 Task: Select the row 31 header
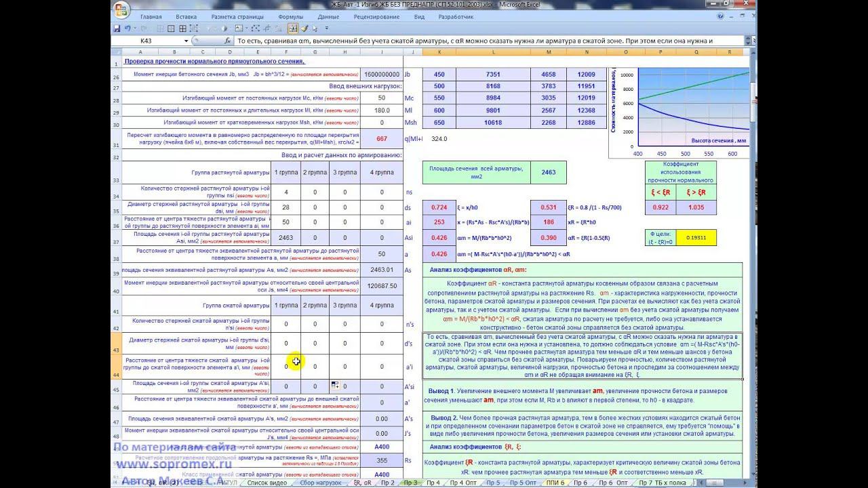tap(116, 138)
